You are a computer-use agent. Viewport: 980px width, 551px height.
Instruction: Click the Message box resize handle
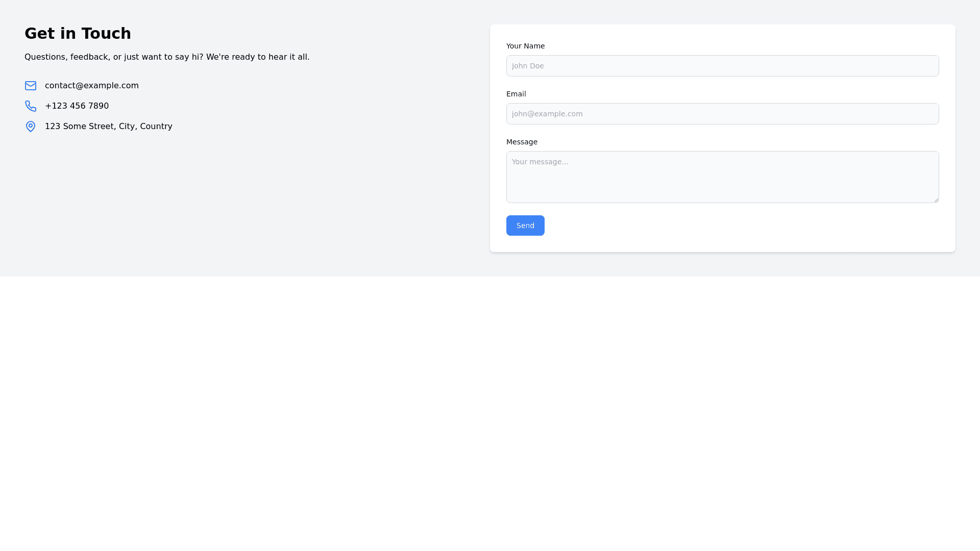936,200
